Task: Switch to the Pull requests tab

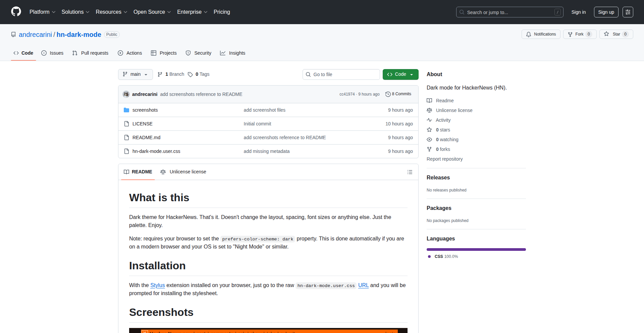Action: pyautogui.click(x=91, y=53)
